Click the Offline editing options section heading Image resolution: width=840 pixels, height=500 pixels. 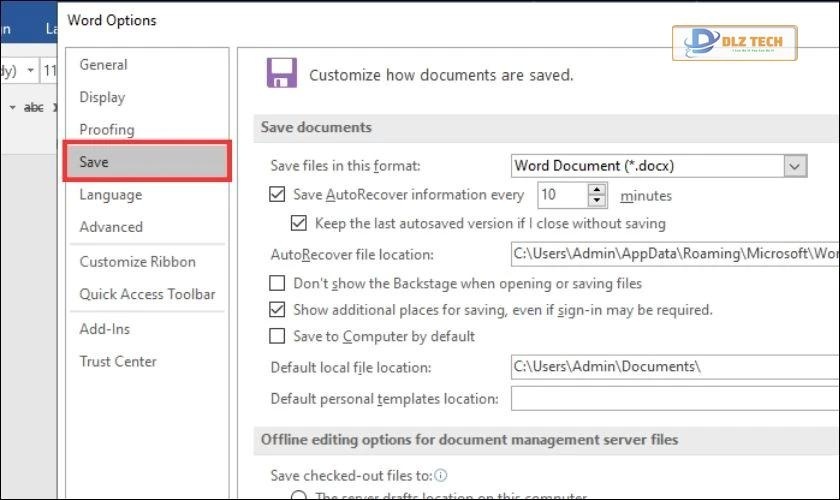pos(469,440)
